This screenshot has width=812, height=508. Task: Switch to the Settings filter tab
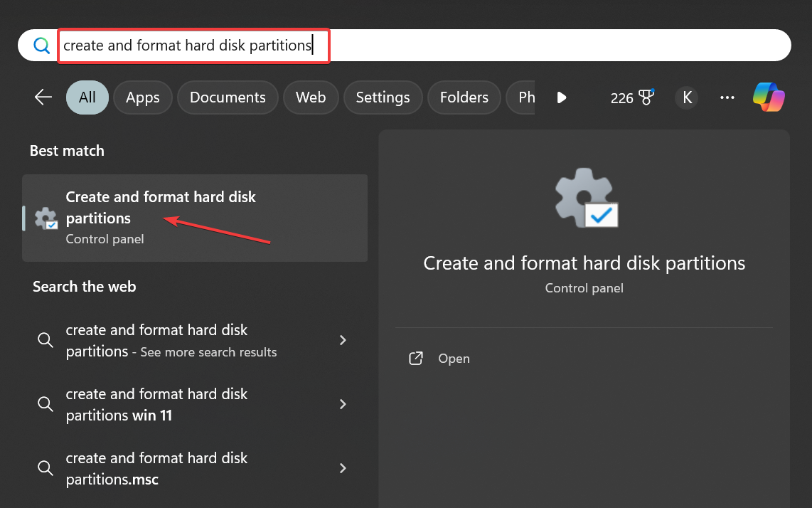(x=383, y=97)
